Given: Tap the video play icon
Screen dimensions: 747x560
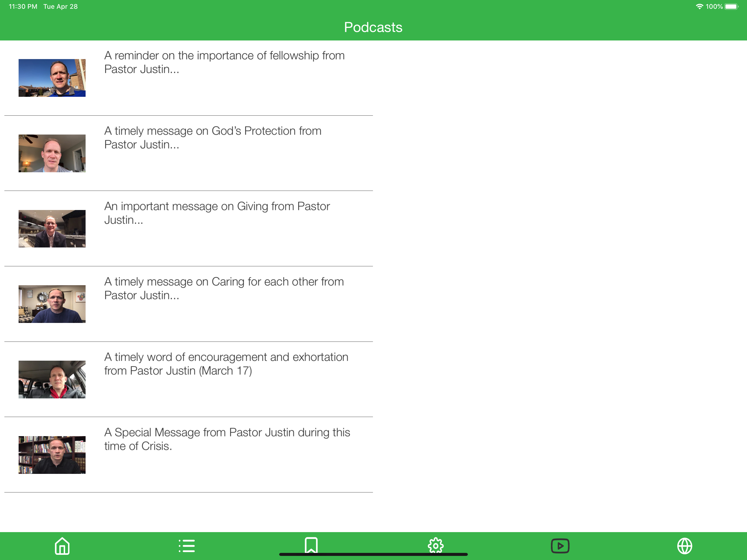Looking at the screenshot, I should pos(560,546).
